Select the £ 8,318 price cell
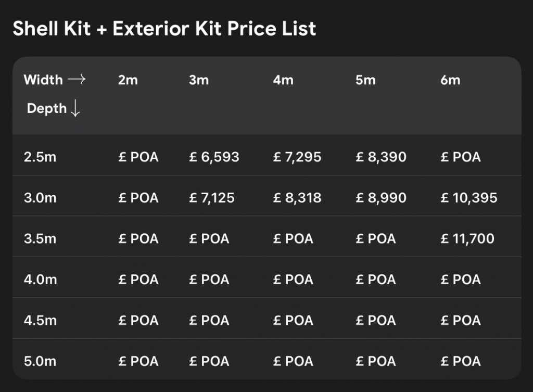Viewport: 533px width, 392px height. [297, 198]
